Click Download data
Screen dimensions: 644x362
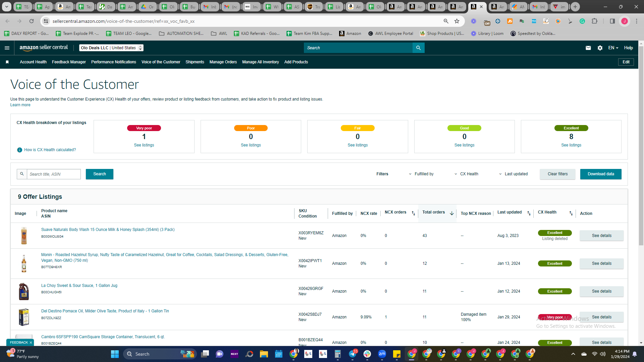pos(601,174)
